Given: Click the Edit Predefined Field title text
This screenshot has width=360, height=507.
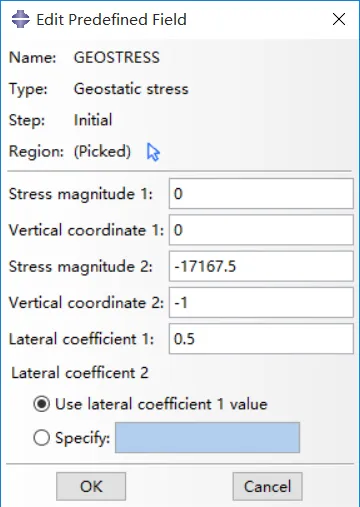Looking at the screenshot, I should pos(111,20).
